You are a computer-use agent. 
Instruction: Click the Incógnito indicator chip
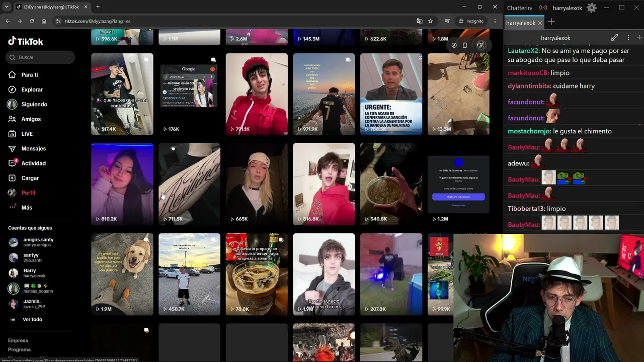471,21
